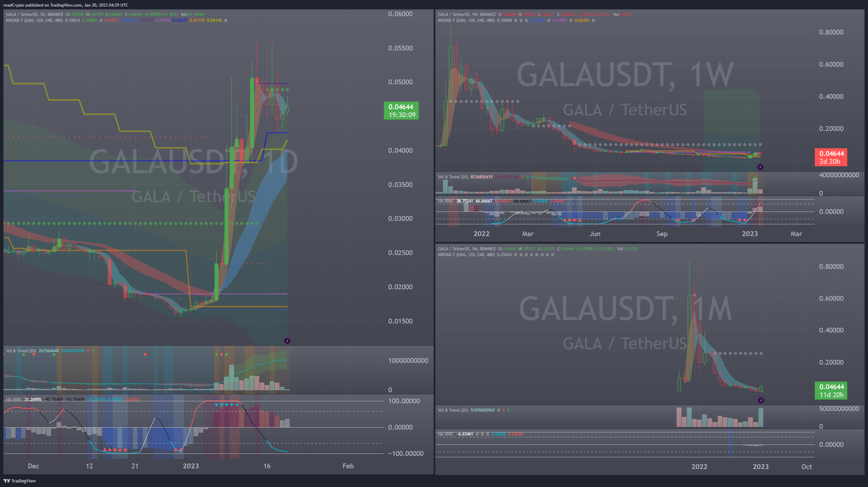The image size is (868, 487).
Task: Open the TradingView logo link at bottom
Action: (20, 481)
